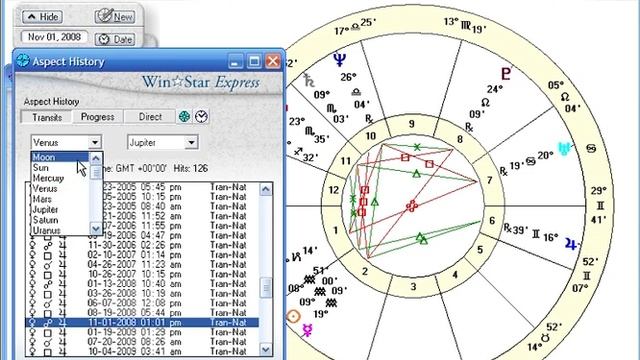
Task: Click the green globe icon beside Direct
Action: [x=184, y=117]
